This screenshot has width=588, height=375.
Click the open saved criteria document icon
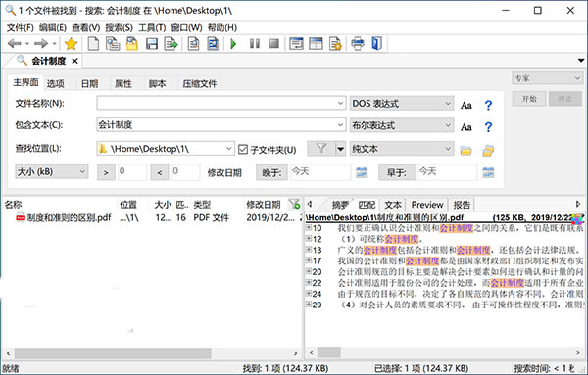pos(112,44)
